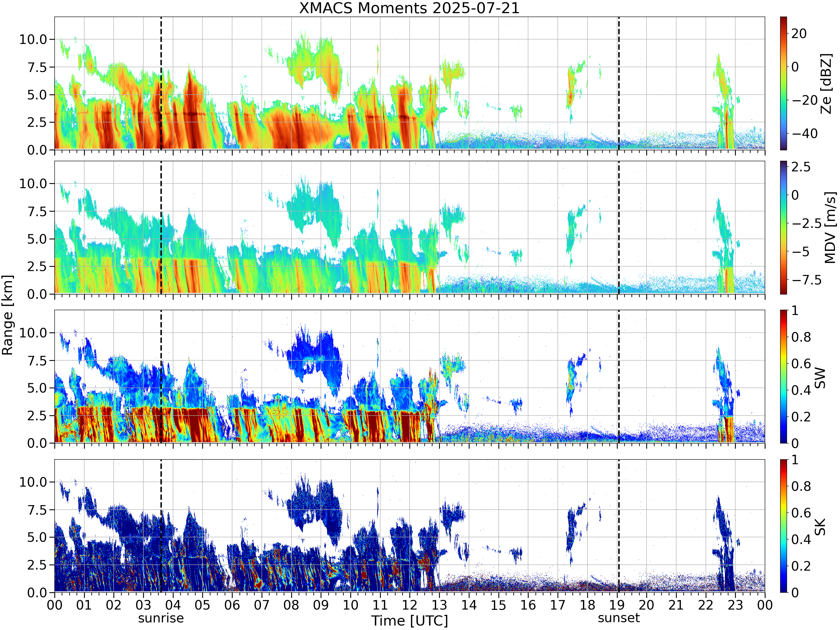Click the Time [UTC] axis label
This screenshot has width=840, height=630.
click(409, 621)
